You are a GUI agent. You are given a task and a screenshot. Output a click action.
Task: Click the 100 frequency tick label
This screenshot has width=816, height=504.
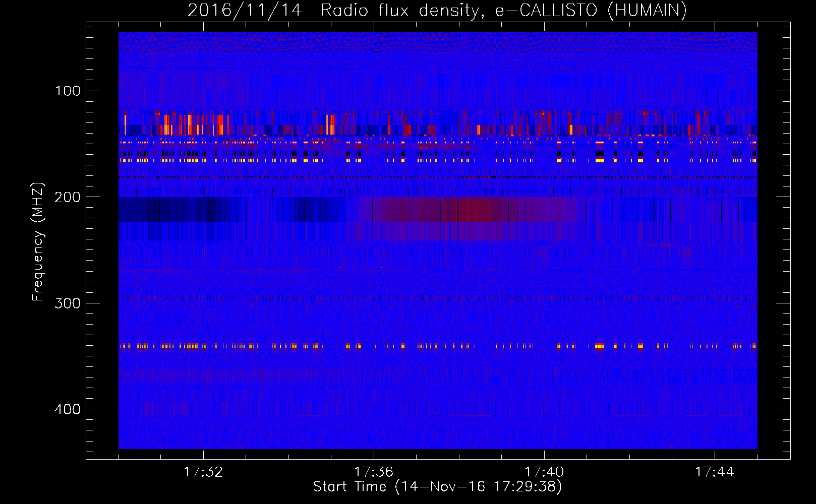click(x=68, y=91)
